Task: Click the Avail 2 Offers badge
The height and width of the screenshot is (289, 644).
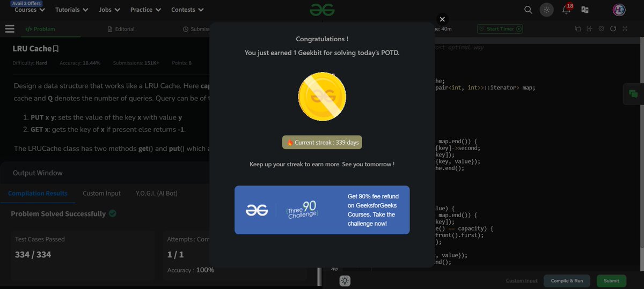Action: click(x=27, y=3)
